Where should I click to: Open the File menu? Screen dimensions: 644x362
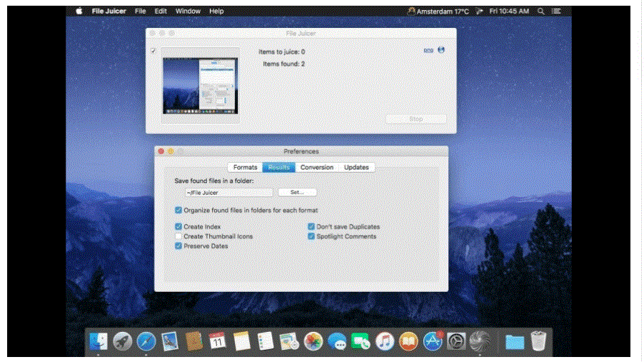point(140,11)
